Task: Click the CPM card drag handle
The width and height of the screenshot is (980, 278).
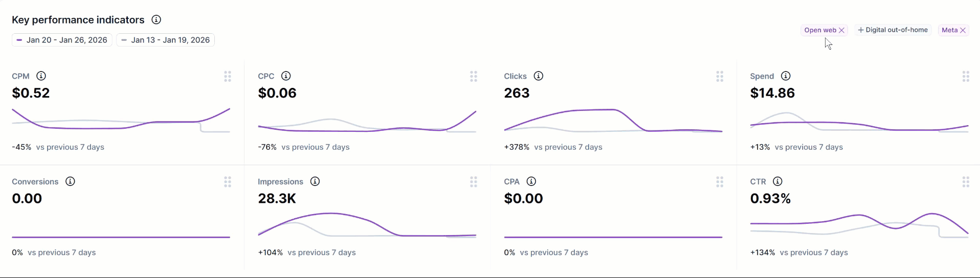Action: point(228,77)
